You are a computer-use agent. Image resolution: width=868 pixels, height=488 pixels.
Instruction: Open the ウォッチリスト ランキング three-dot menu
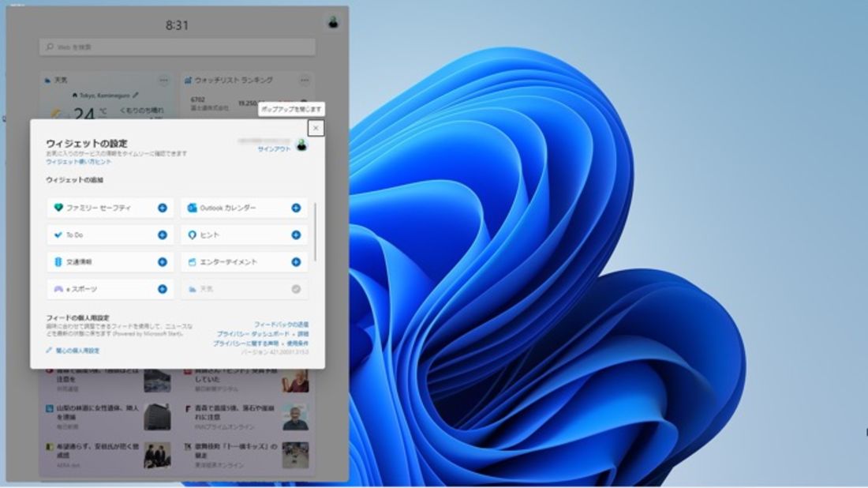[305, 81]
